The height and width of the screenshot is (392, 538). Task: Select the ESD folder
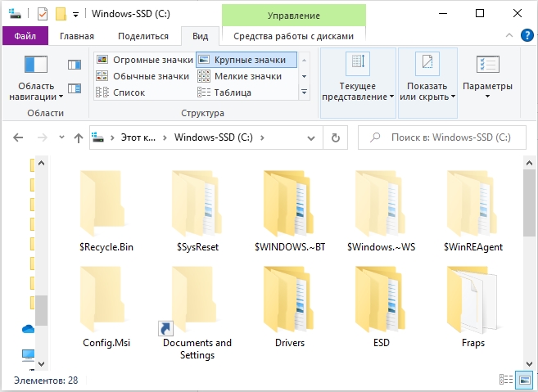pyautogui.click(x=382, y=307)
